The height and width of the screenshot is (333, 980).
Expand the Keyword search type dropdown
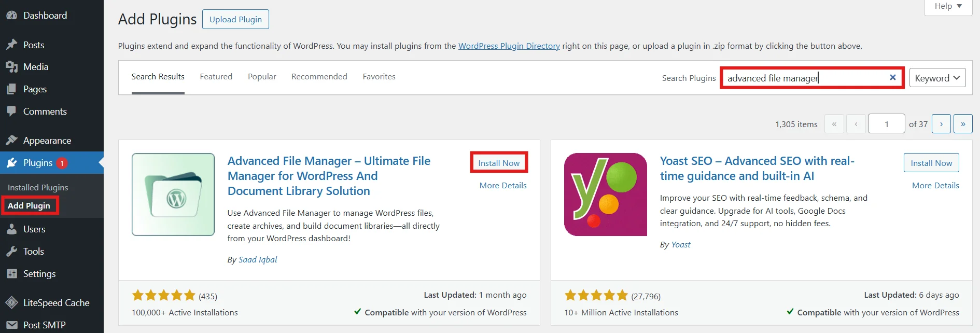tap(936, 78)
